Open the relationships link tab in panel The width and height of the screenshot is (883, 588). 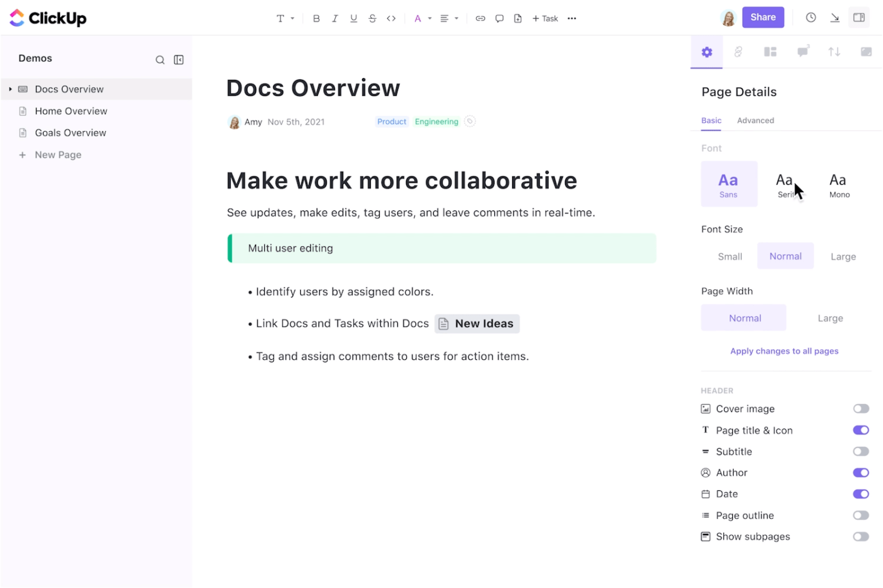tap(738, 52)
